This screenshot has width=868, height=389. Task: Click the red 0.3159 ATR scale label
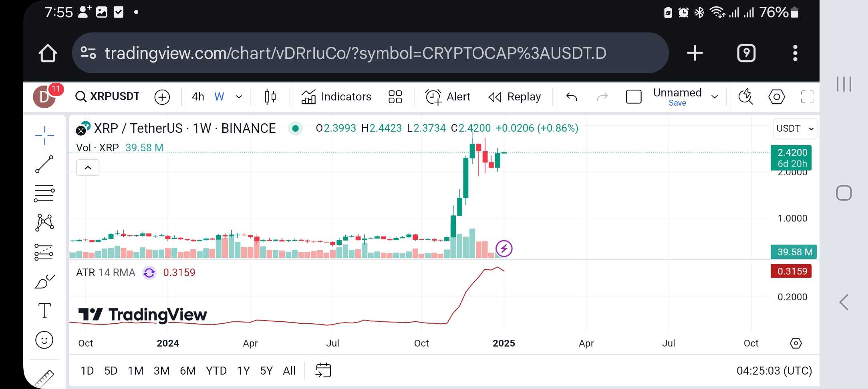click(x=791, y=271)
